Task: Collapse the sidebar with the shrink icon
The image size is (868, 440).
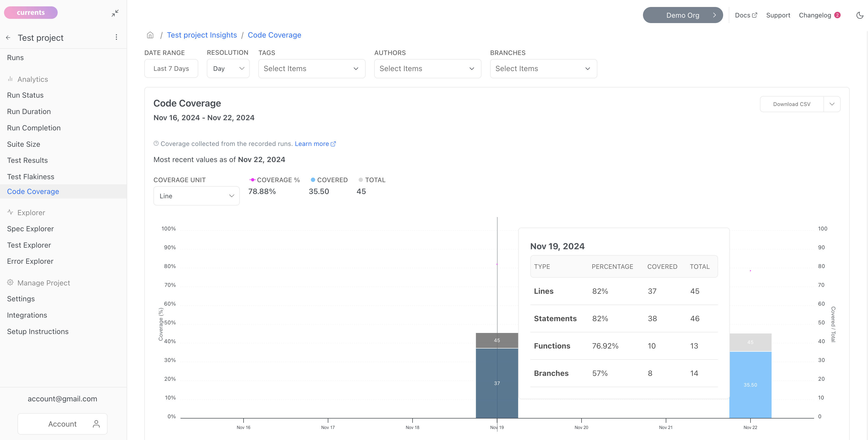Action: click(115, 13)
